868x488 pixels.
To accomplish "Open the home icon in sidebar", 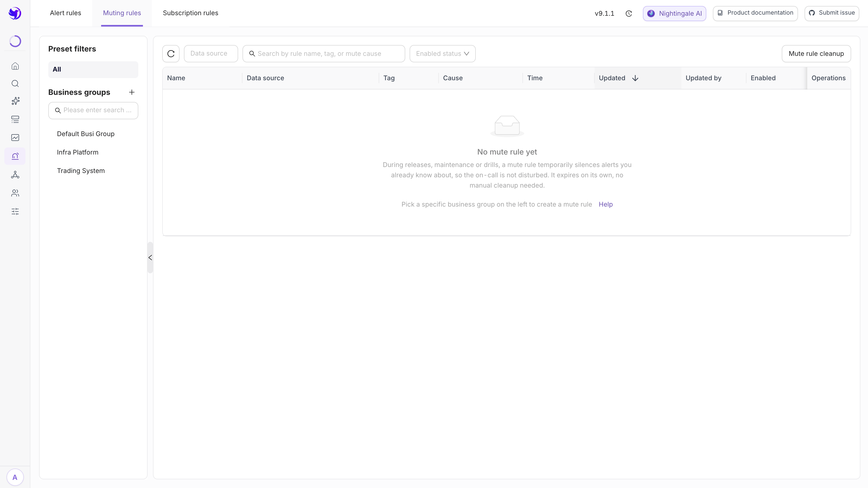I will [x=15, y=66].
